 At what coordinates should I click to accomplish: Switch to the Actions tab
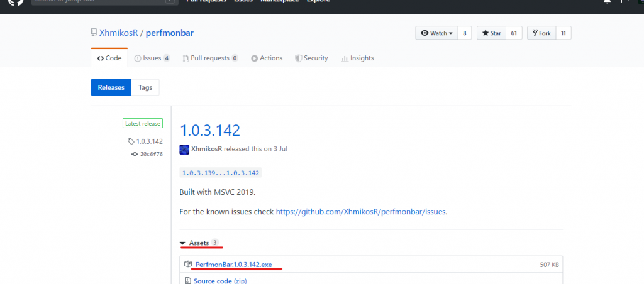coord(267,58)
